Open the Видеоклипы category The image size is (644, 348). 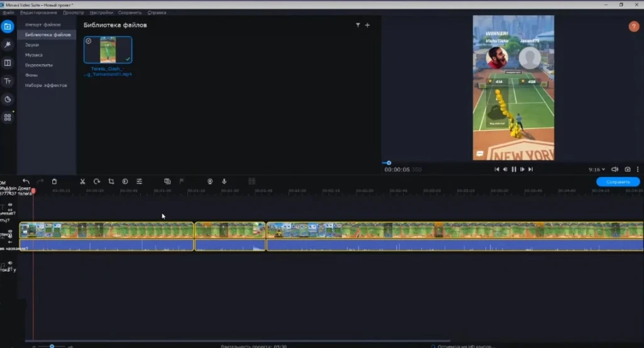[x=38, y=65]
